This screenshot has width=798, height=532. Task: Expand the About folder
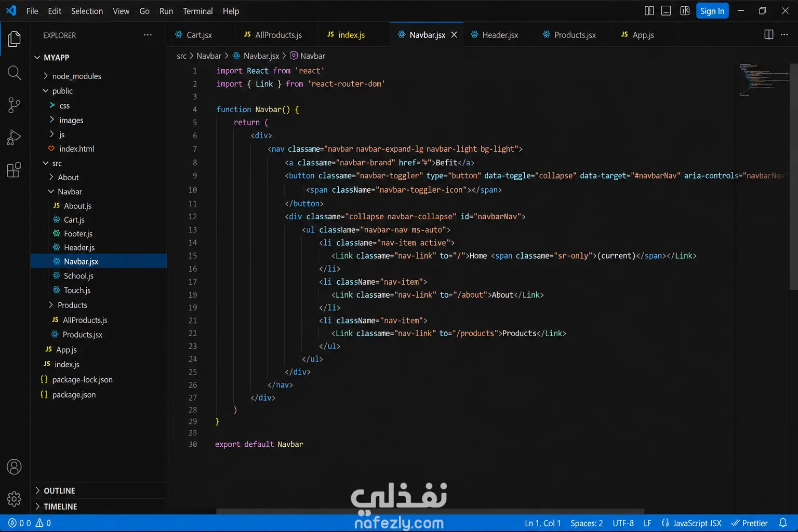click(68, 177)
